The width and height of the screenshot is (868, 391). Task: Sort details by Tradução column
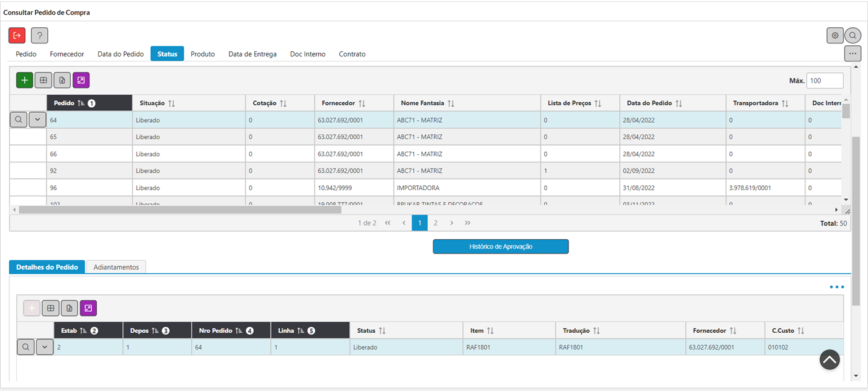tap(620, 330)
